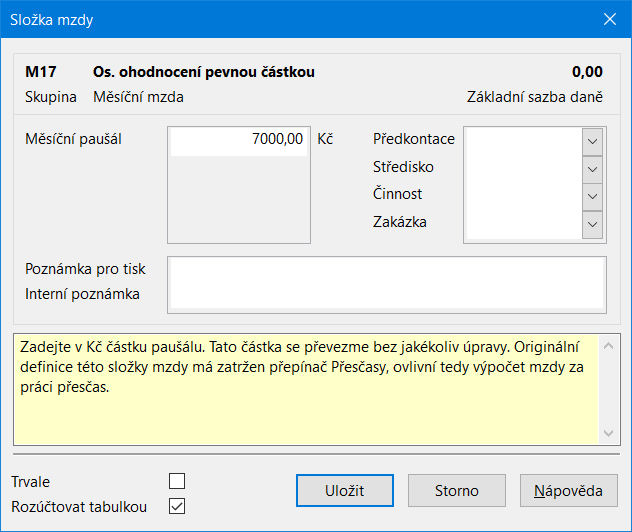
Task: Click the help text scroll-down arrow
Action: [x=609, y=433]
